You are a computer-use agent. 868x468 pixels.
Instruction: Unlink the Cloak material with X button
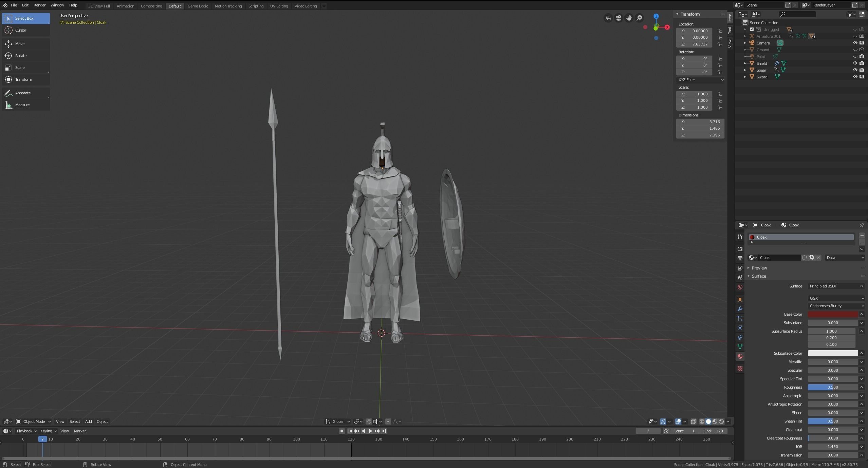[x=818, y=258]
